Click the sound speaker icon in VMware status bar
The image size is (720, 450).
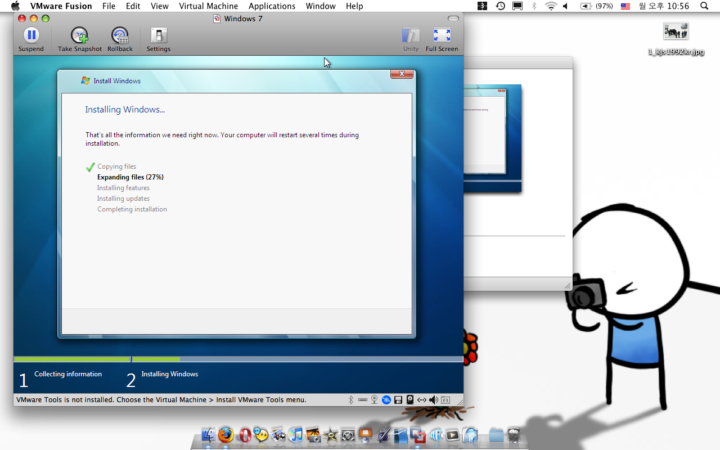[433, 400]
